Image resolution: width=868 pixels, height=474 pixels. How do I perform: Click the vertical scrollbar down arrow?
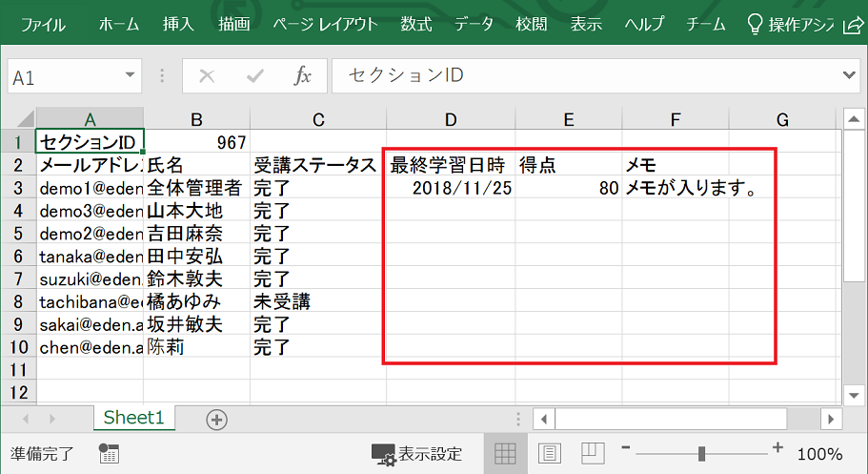(854, 395)
